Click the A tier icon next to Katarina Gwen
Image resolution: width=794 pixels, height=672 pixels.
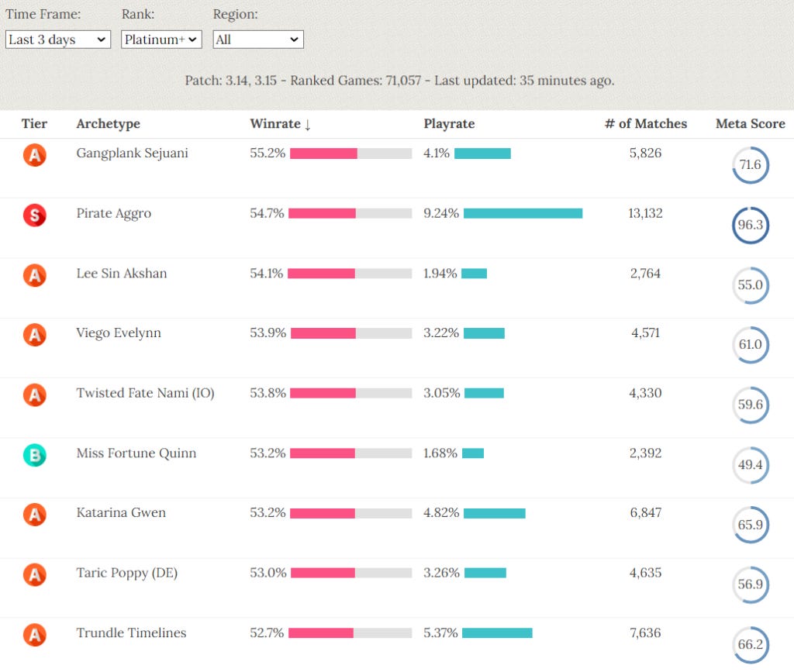coord(34,515)
